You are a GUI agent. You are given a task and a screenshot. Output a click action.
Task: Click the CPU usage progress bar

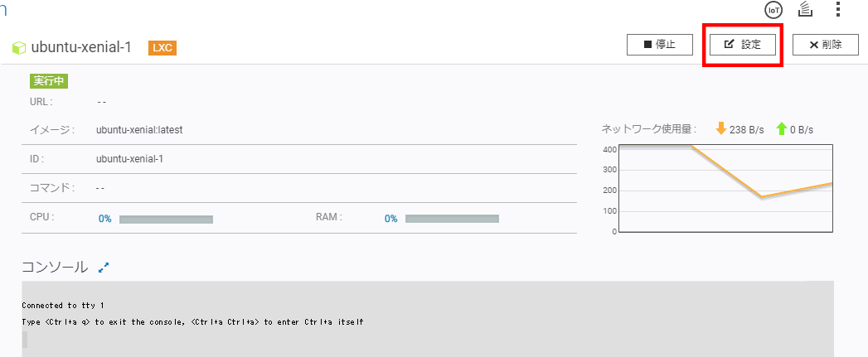[166, 220]
